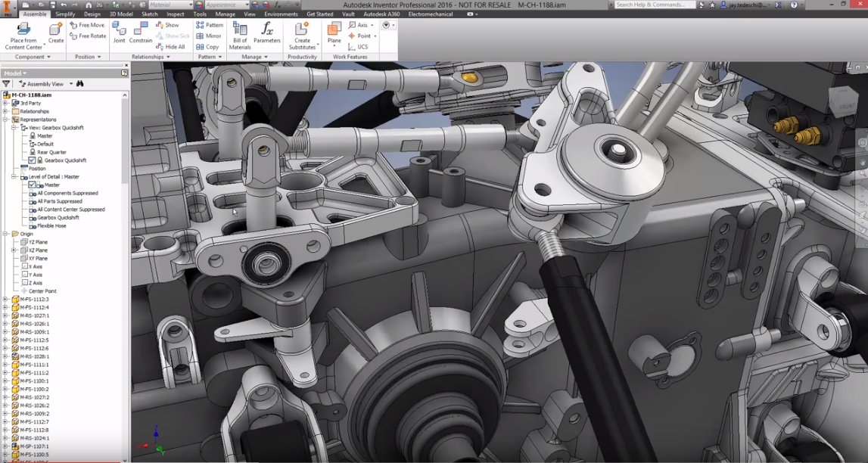Image resolution: width=868 pixels, height=463 pixels.
Task: Click the Save icon in quick access toolbar
Action: click(x=52, y=5)
